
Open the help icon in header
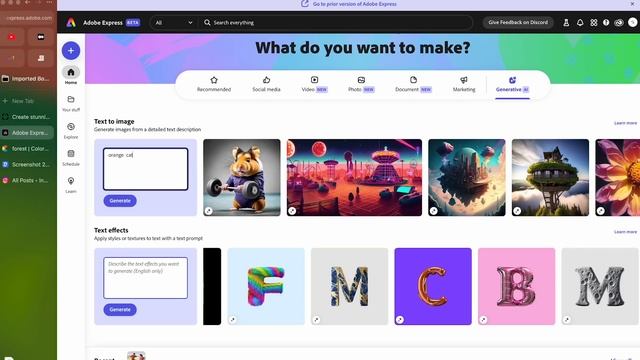click(606, 22)
